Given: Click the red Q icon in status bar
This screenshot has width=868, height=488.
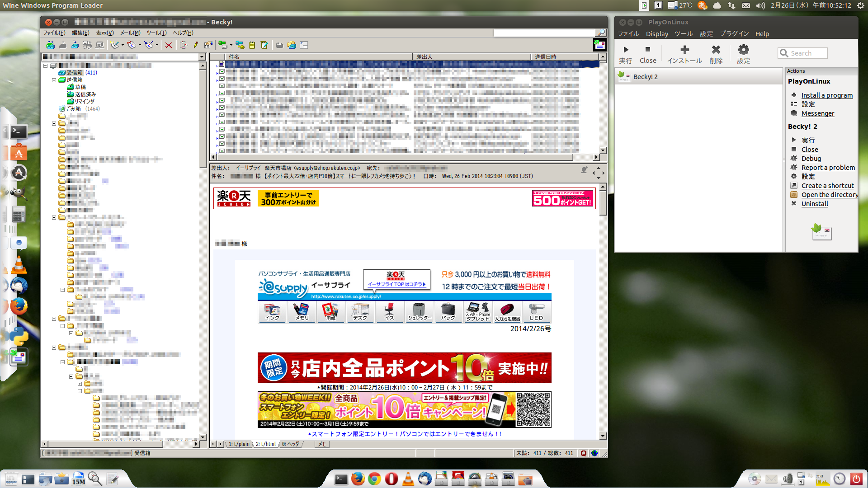Looking at the screenshot, I should pos(584,453).
